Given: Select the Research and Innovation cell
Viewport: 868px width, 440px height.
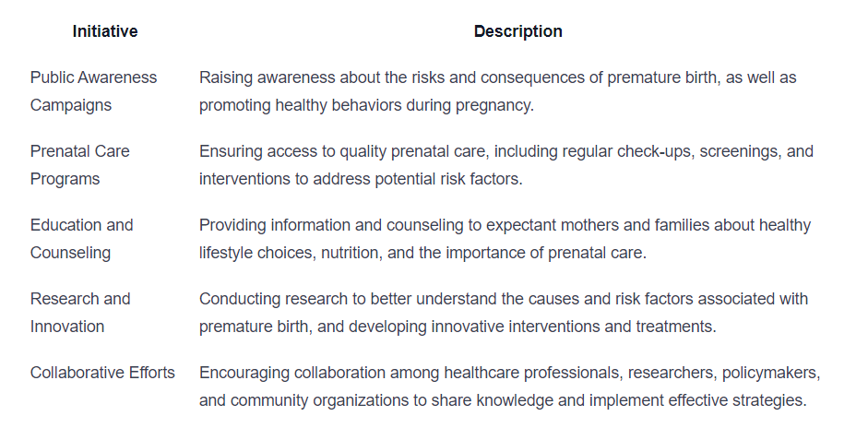Looking at the screenshot, I should [80, 312].
